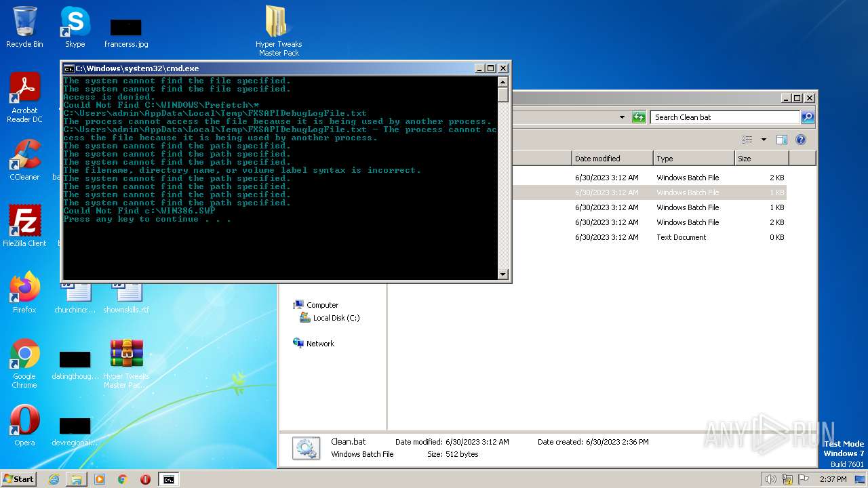Launch the media player from the taskbar
The width and height of the screenshot is (868, 488).
point(100,479)
